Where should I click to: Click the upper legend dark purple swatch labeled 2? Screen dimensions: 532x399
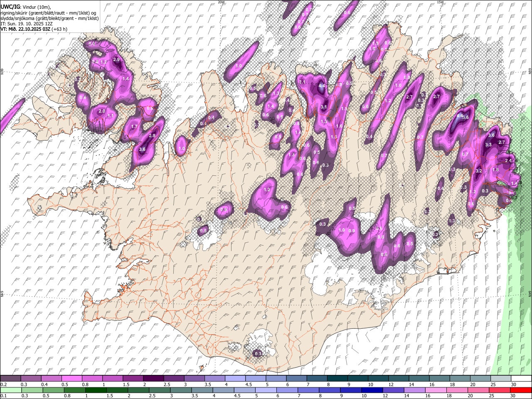pos(153,378)
